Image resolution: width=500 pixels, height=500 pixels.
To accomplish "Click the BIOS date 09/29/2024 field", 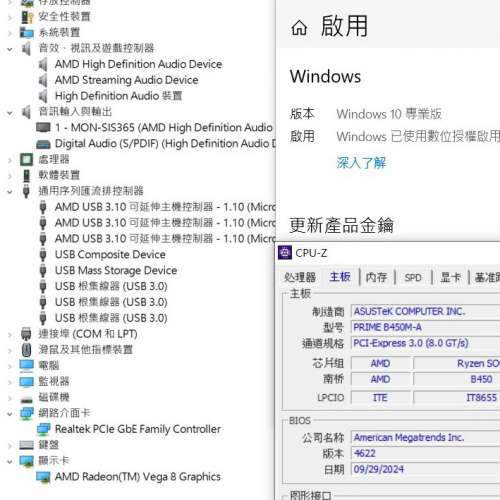I will 426,469.
